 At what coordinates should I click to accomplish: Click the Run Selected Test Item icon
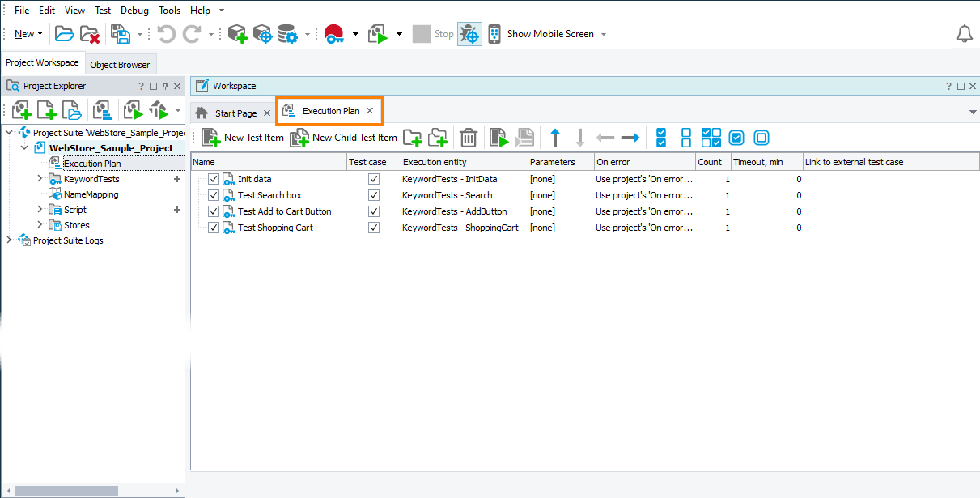[x=499, y=138]
